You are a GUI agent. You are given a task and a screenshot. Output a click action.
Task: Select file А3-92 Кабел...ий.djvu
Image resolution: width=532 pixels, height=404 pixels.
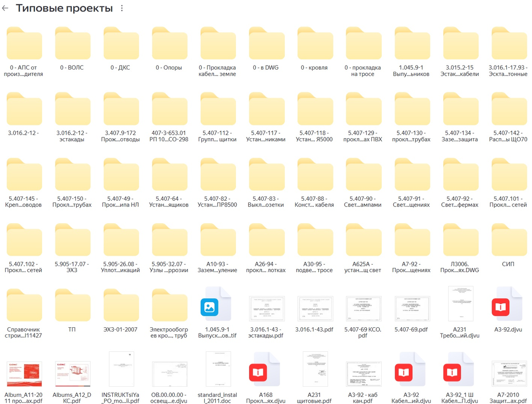(x=410, y=369)
